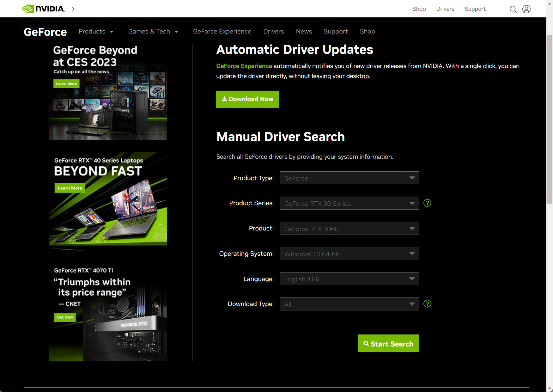Click Learn More on CES 2023 banner
The height and width of the screenshot is (392, 553).
click(x=66, y=84)
